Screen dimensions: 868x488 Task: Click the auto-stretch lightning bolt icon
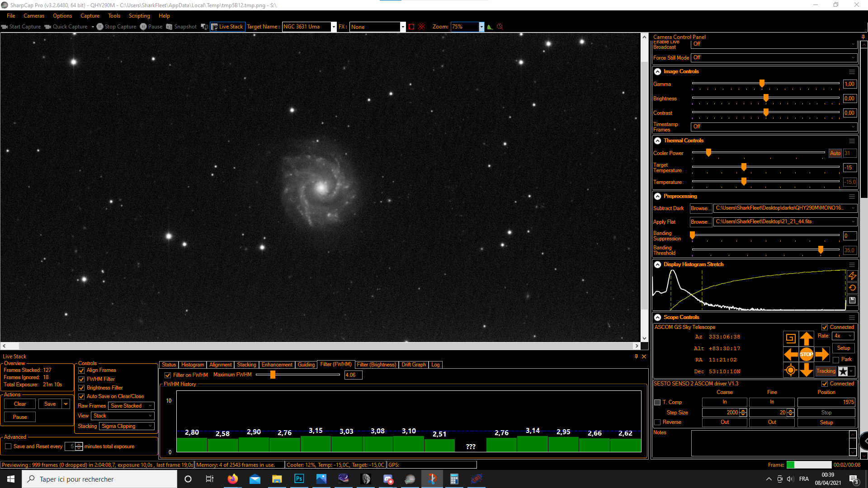[x=852, y=276]
